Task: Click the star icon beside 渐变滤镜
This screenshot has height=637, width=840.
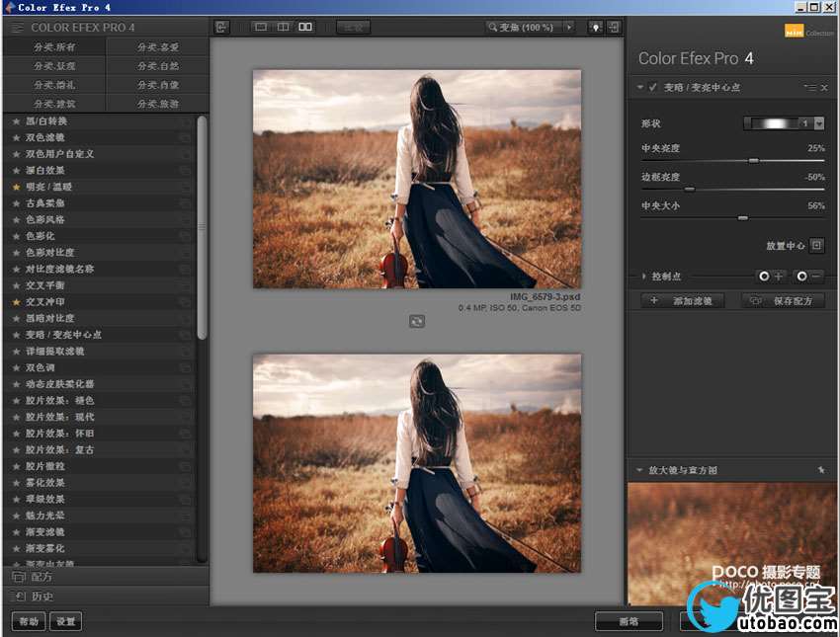Action: (17, 532)
